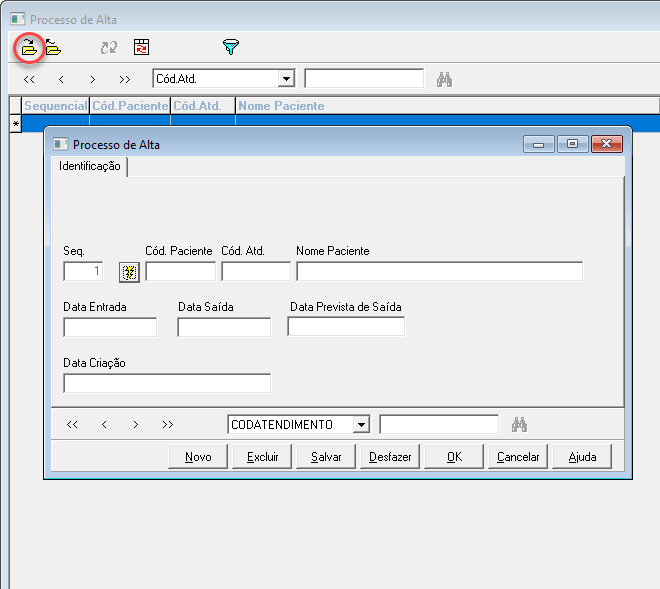Screen dimensions: 660x589
Task: Click the Cód. Paciente input field
Action: [181, 271]
